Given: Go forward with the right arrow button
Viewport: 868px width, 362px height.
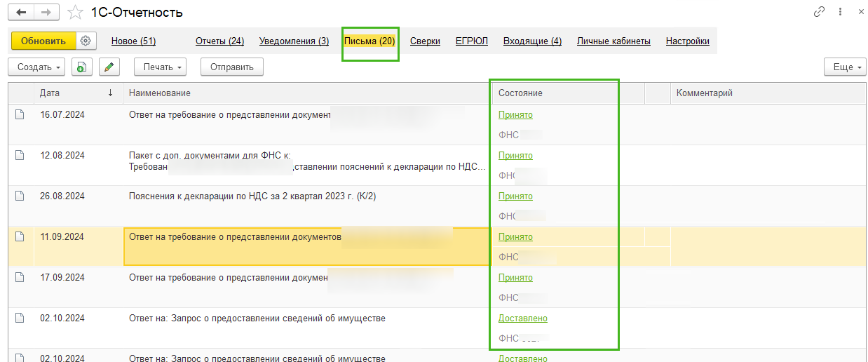Looking at the screenshot, I should [x=47, y=13].
